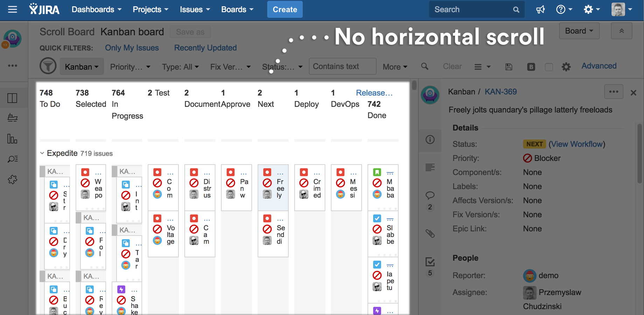Image resolution: width=644 pixels, height=315 pixels.
Task: Click the Contains text input field
Action: pyautogui.click(x=342, y=66)
